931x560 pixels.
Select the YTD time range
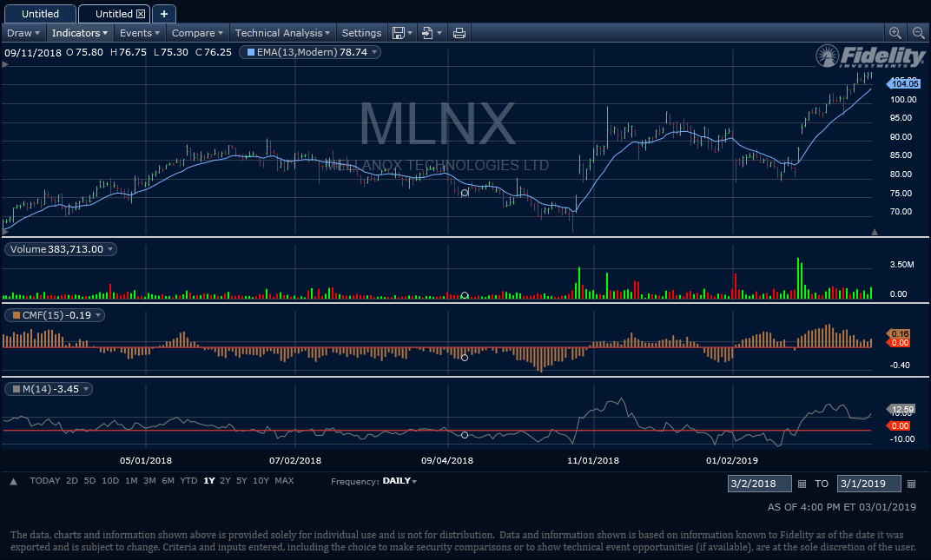pos(188,481)
